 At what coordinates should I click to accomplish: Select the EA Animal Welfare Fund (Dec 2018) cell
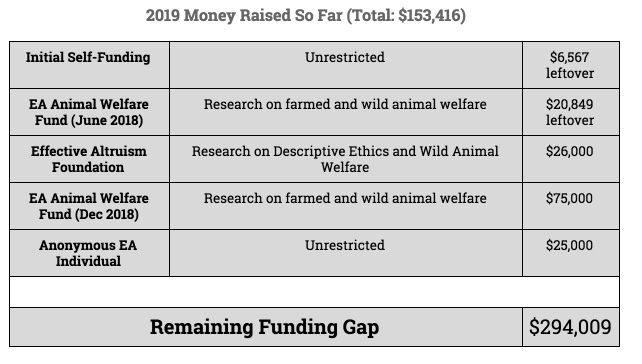(x=88, y=206)
